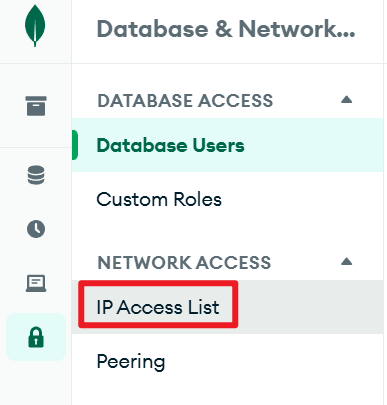Click the green active marker beside Database Users
Image resolution: width=387 pixels, height=405 pixels.
click(75, 145)
